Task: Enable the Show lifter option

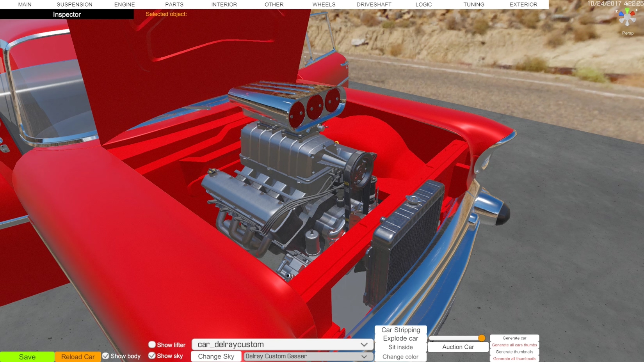Action: pos(152,344)
